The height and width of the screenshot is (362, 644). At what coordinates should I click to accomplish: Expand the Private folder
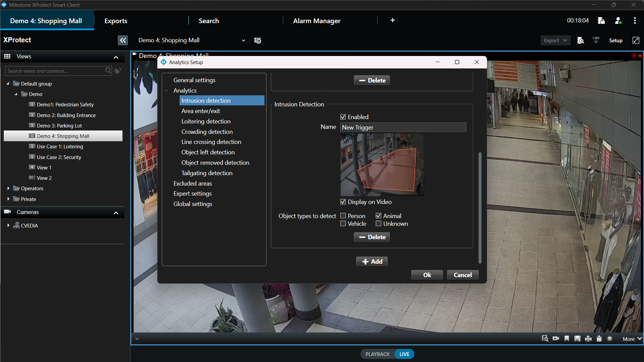(x=8, y=199)
